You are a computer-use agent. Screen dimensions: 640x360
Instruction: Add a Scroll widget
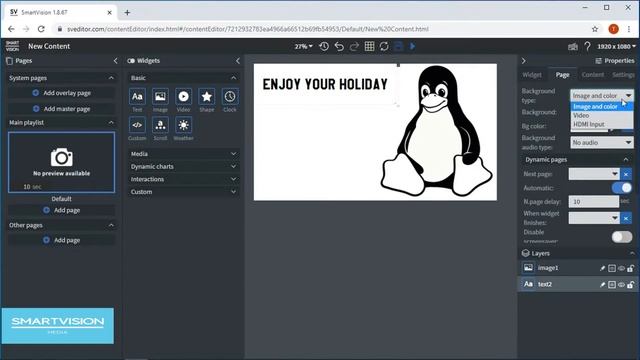160,125
